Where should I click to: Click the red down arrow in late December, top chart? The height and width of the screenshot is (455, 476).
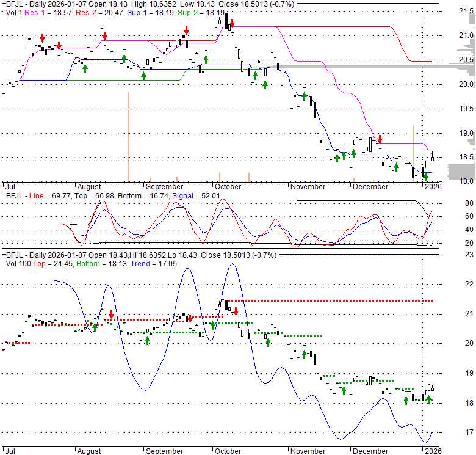(379, 139)
